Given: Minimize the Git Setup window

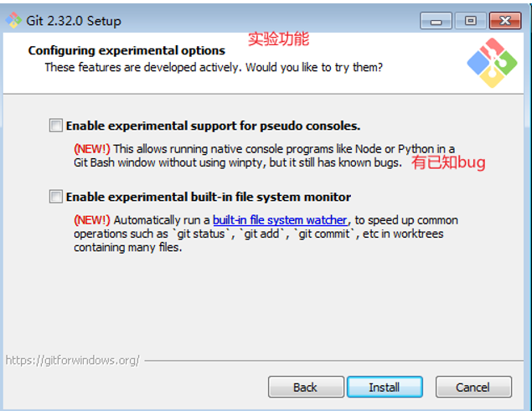Looking at the screenshot, I should [436, 21].
